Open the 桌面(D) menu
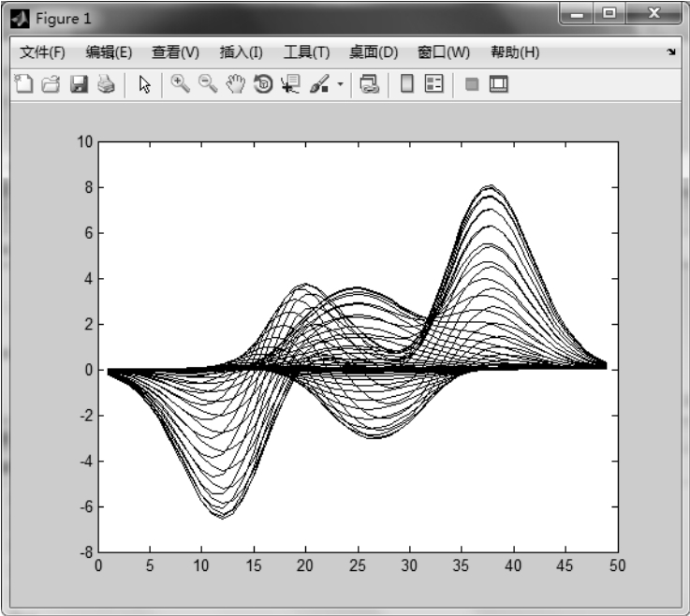The image size is (690, 616). click(374, 52)
